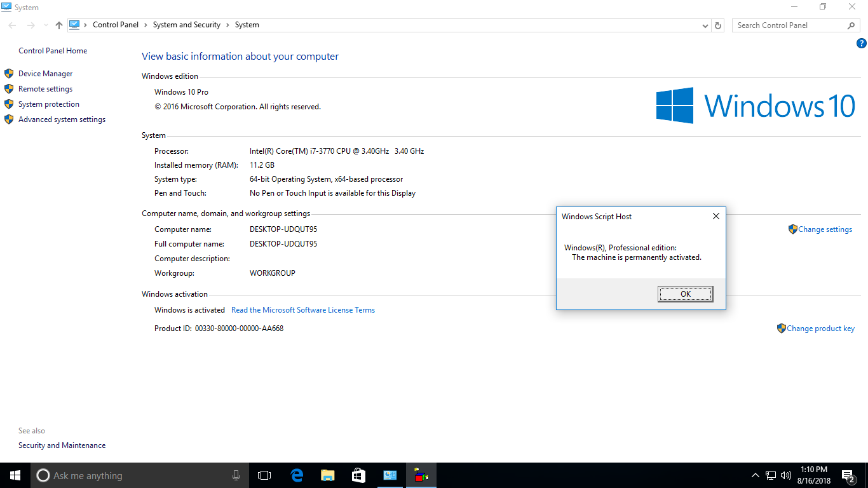Open Remote settings
Viewport: 868px width, 488px height.
46,89
